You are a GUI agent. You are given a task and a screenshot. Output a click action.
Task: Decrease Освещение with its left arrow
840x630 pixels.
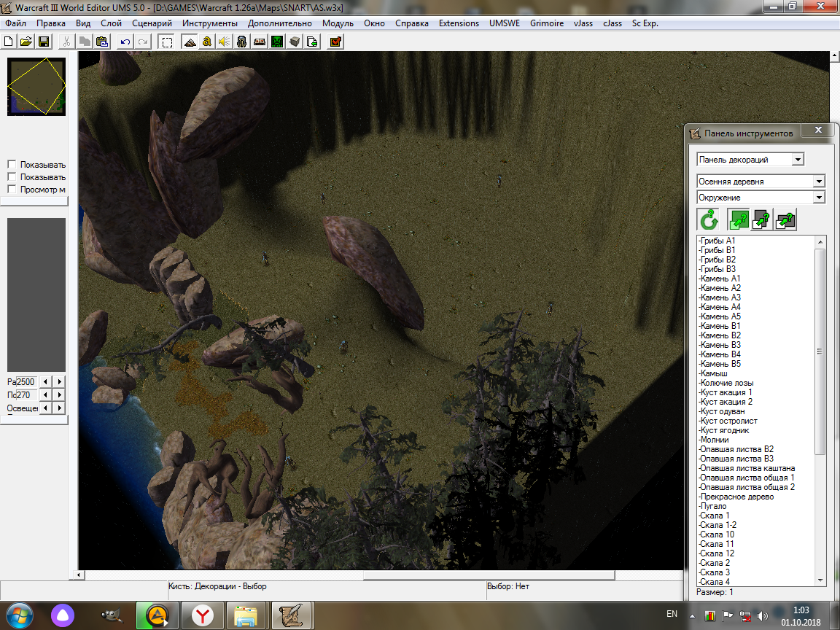click(45, 408)
